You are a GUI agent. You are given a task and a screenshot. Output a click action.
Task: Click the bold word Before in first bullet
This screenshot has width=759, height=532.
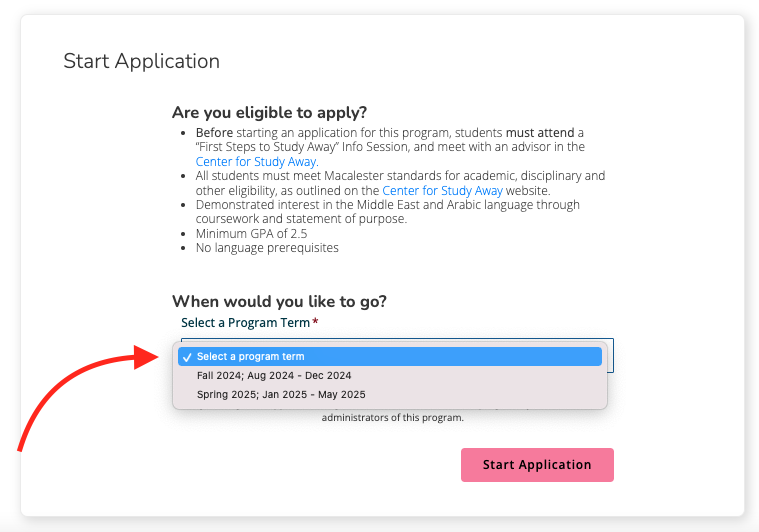(213, 132)
